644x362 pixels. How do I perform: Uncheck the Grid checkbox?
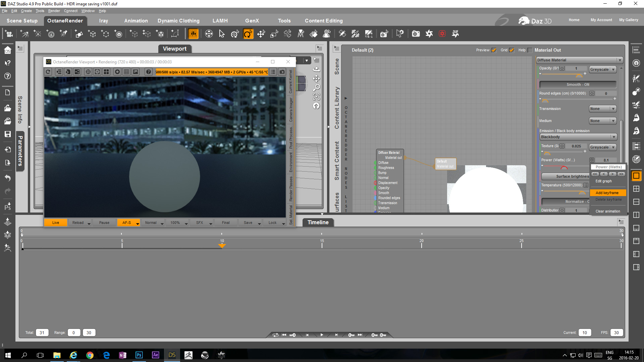coord(512,50)
